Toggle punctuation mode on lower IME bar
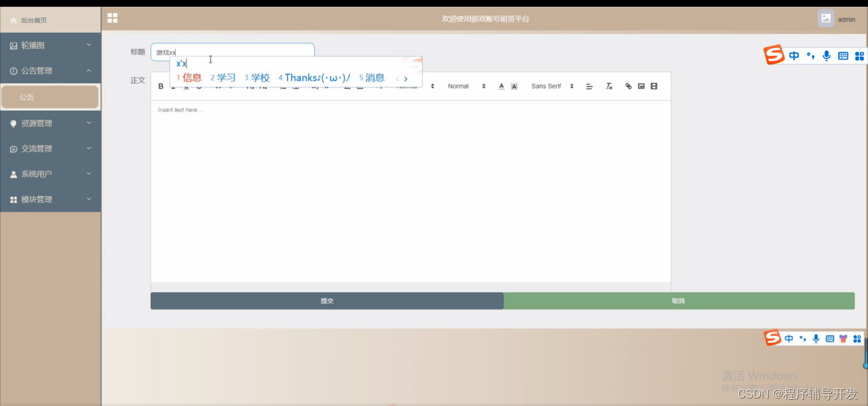This screenshot has height=406, width=868. (803, 338)
